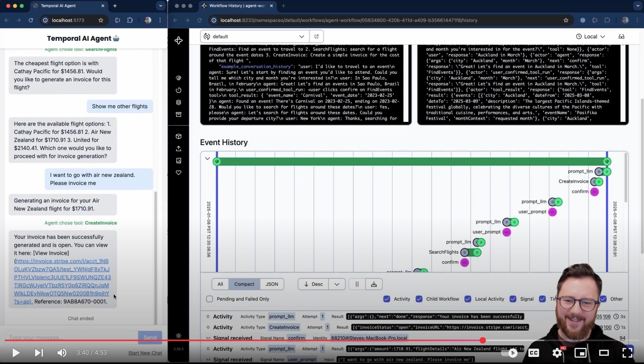Open the Archive box icon in sidebar
Image resolution: width=644 pixels, height=364 pixels.
click(179, 114)
